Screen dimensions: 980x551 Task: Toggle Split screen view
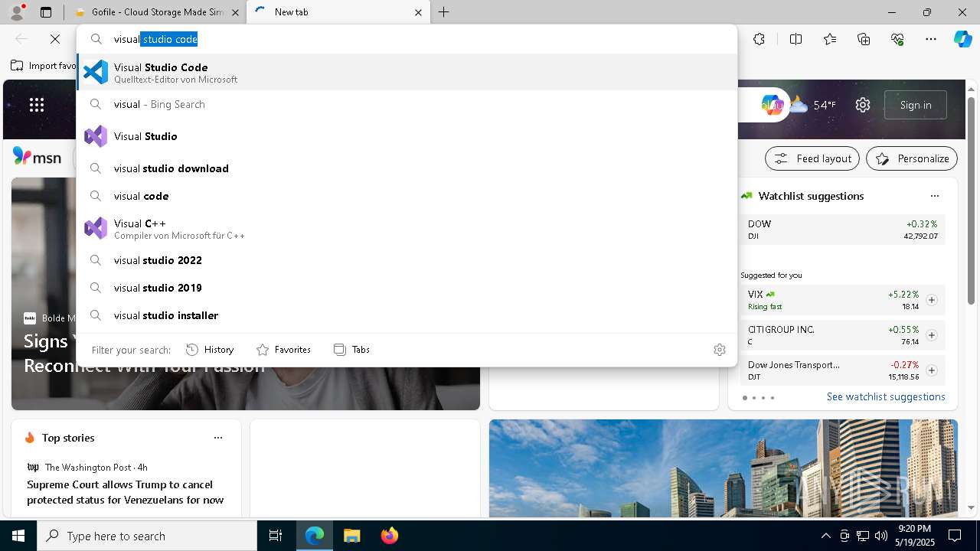795,39
